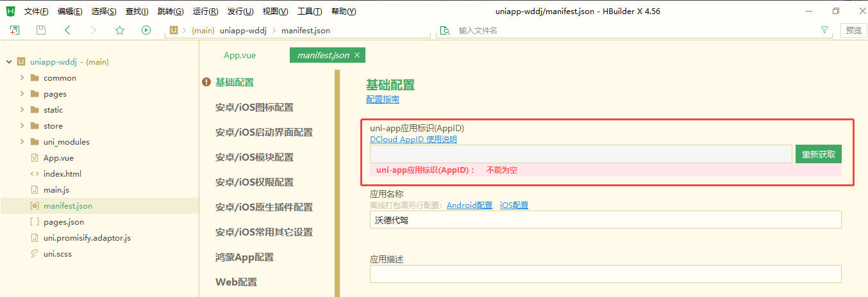This screenshot has width=868, height=297.
Task: Close the manifest.json tab
Action: (x=358, y=55)
